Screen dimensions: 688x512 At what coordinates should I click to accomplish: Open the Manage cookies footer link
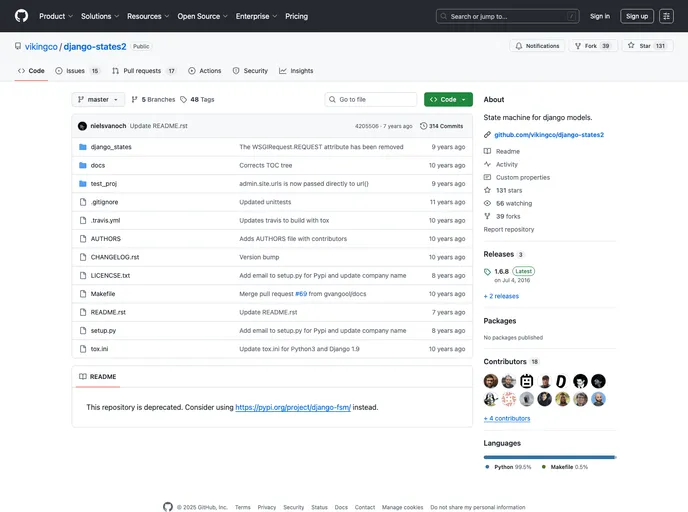(x=402, y=507)
